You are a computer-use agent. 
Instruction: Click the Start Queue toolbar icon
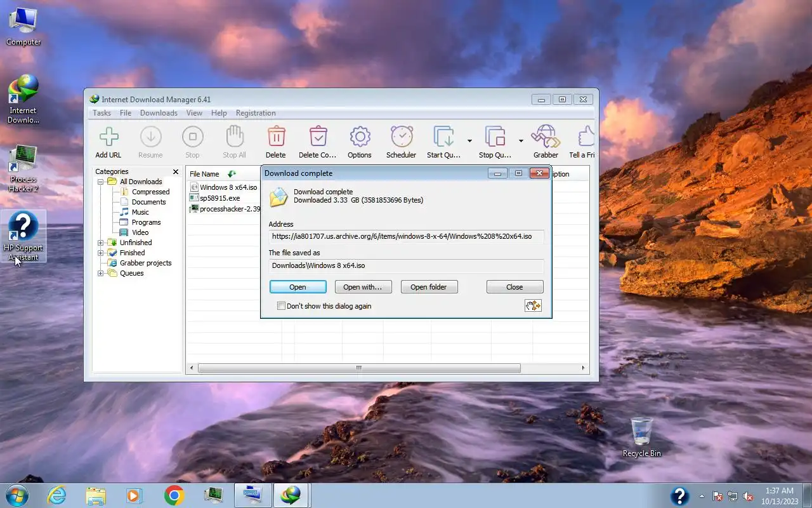pos(443,142)
